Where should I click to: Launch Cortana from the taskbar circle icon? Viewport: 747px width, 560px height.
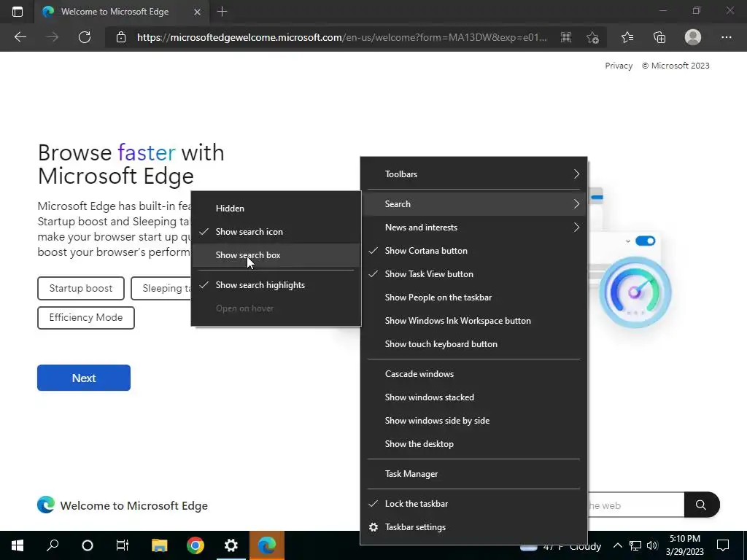pos(88,545)
